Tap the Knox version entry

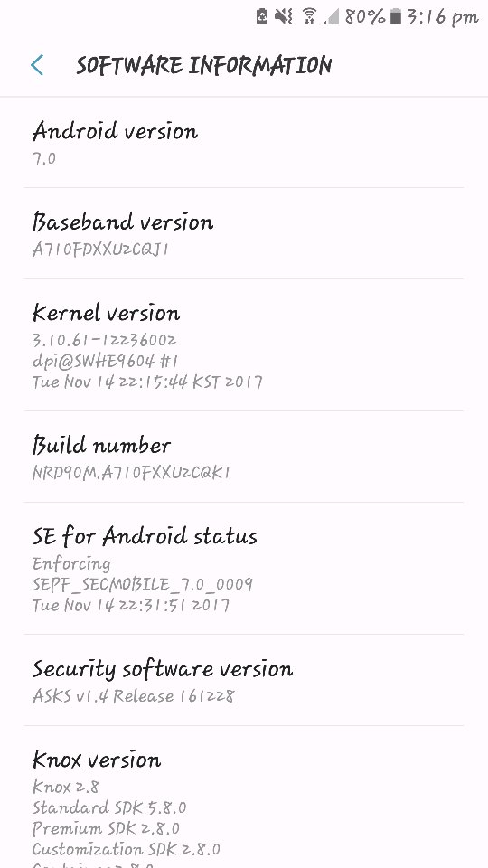click(244, 797)
